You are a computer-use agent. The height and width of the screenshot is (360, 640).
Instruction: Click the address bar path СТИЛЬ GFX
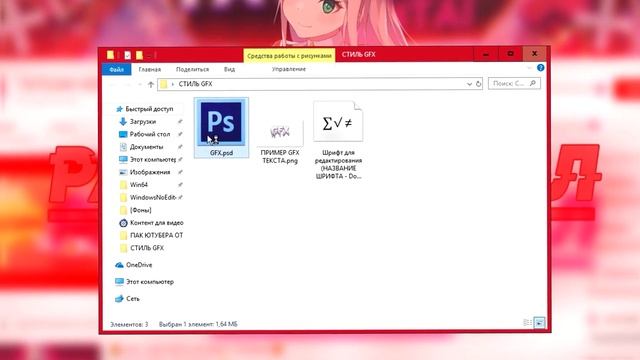pos(196,84)
